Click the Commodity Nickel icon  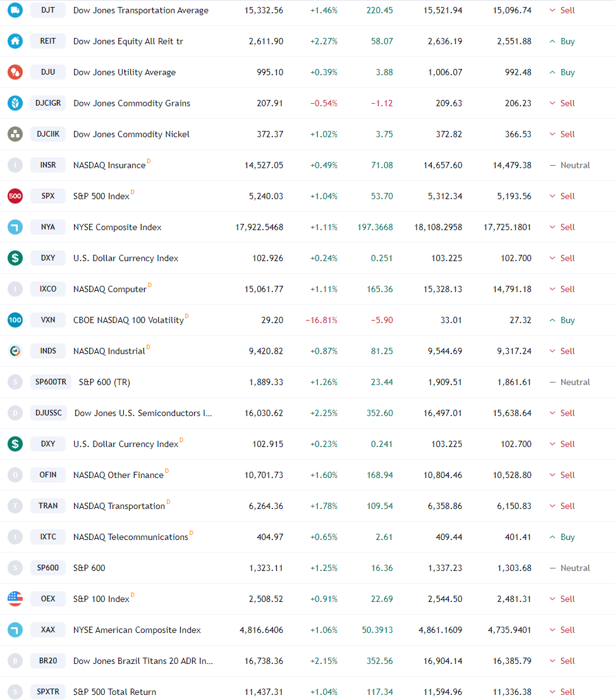point(15,134)
